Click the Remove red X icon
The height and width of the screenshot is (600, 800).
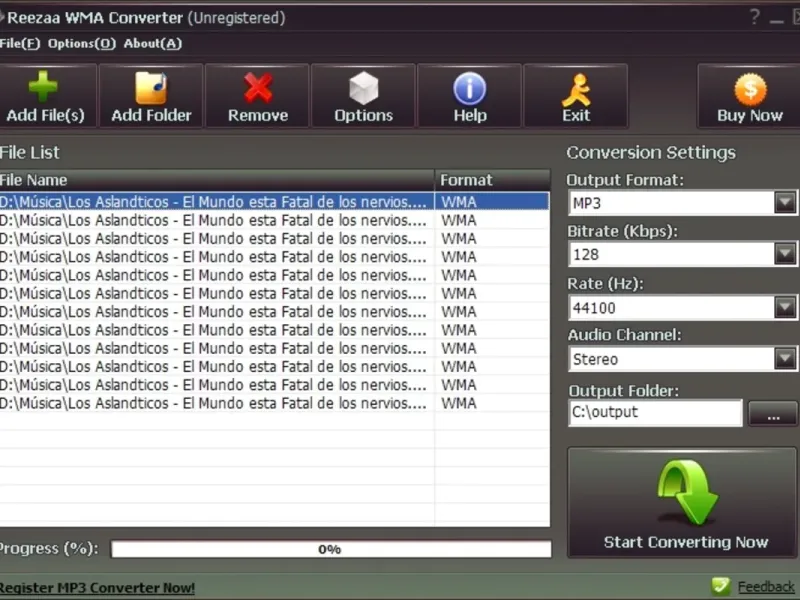coord(258,87)
